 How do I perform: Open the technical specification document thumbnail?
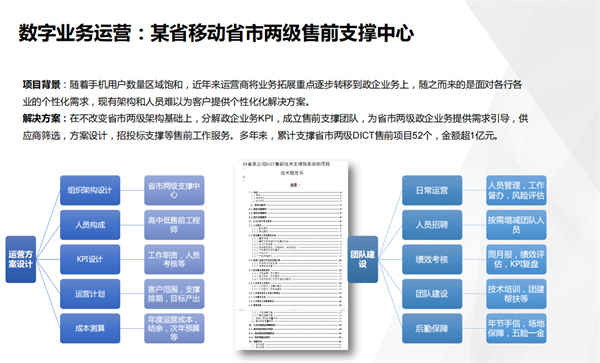[x=291, y=255]
